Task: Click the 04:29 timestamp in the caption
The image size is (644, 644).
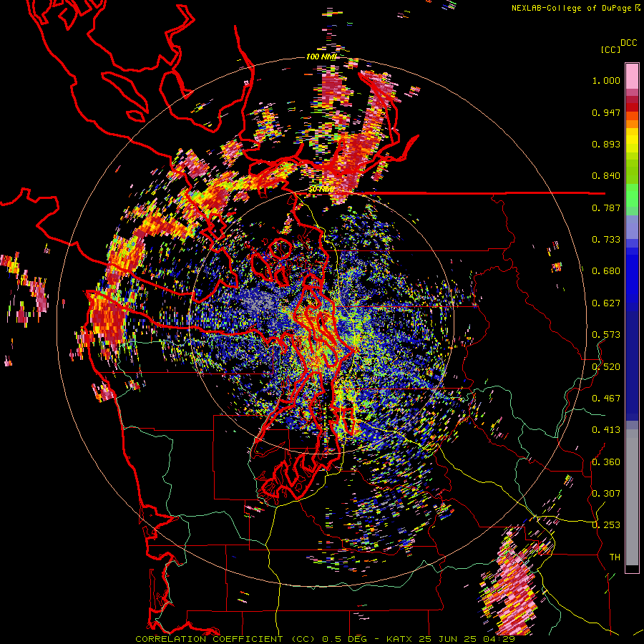Action: (x=500, y=639)
